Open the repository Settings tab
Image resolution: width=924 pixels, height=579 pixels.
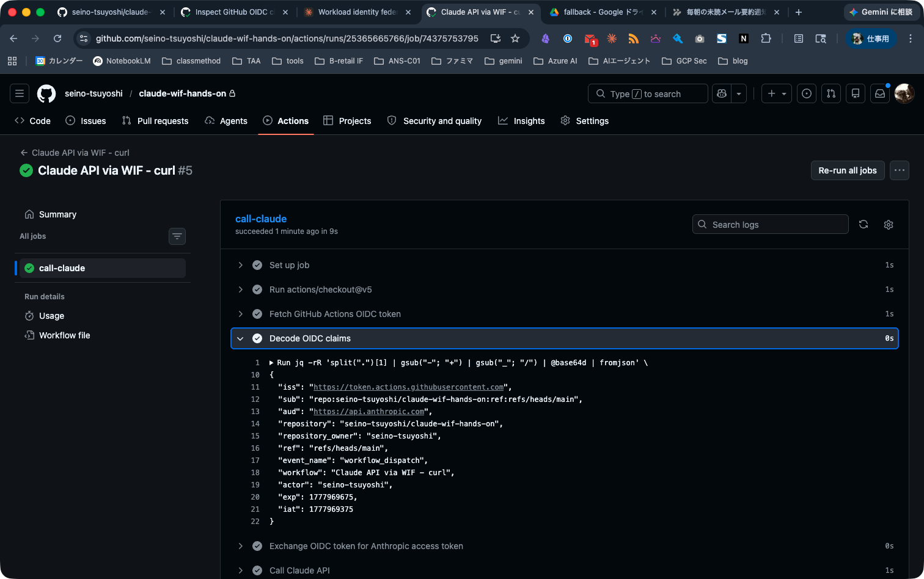[x=585, y=121]
